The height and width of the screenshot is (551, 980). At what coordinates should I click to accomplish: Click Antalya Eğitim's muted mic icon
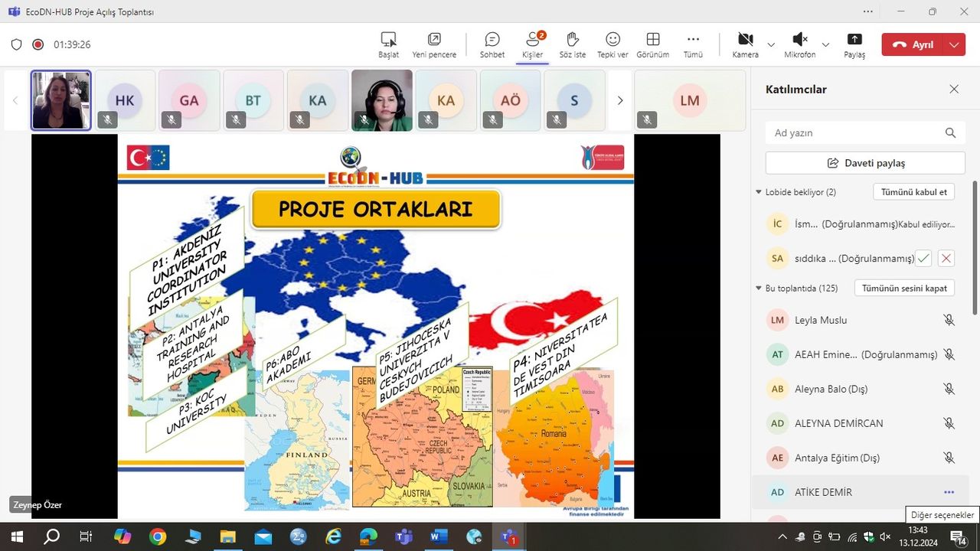(x=949, y=458)
